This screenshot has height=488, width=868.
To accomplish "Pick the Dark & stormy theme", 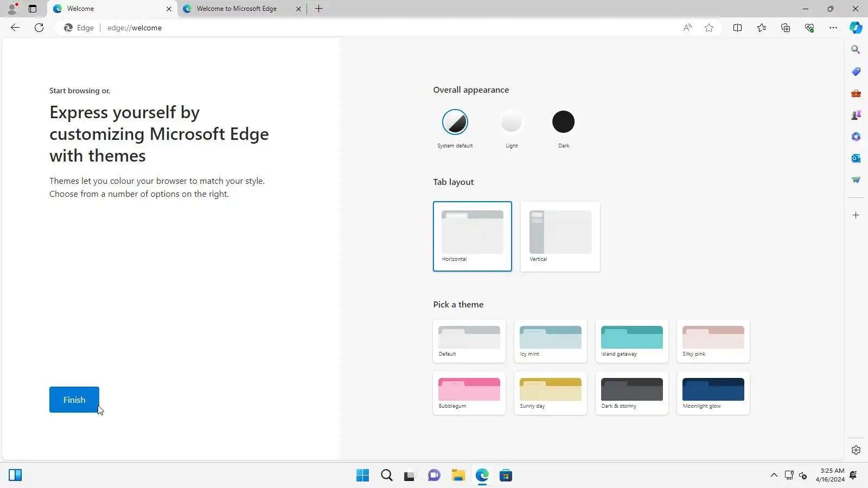I will (632, 393).
